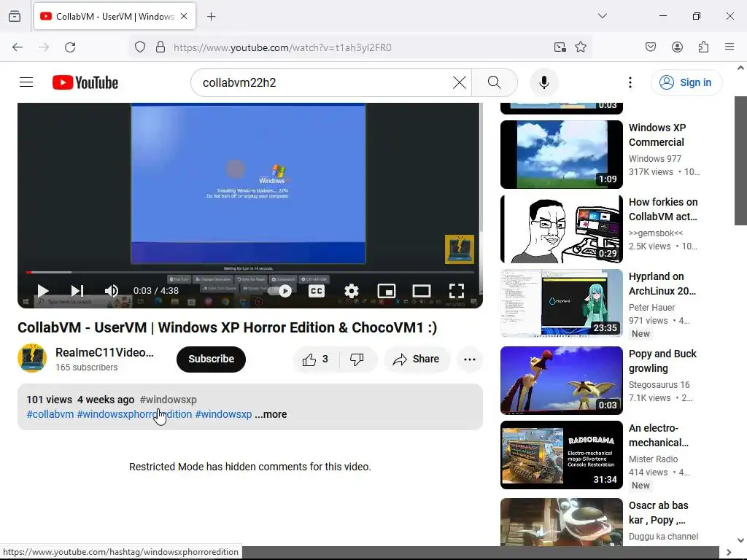
Task: Enable miniplayer mode
Action: click(x=387, y=290)
